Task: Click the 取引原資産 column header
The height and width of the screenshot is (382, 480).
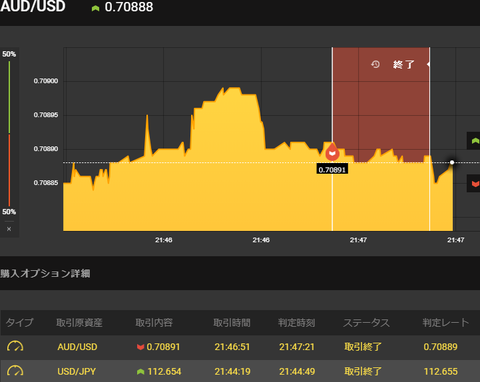Action: tap(79, 323)
